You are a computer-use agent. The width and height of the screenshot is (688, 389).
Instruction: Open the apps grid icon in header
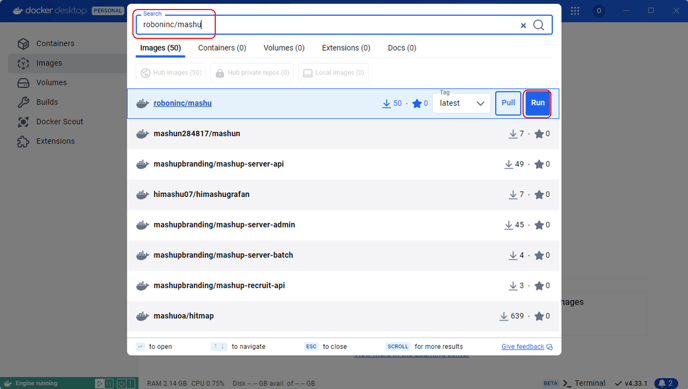(575, 11)
